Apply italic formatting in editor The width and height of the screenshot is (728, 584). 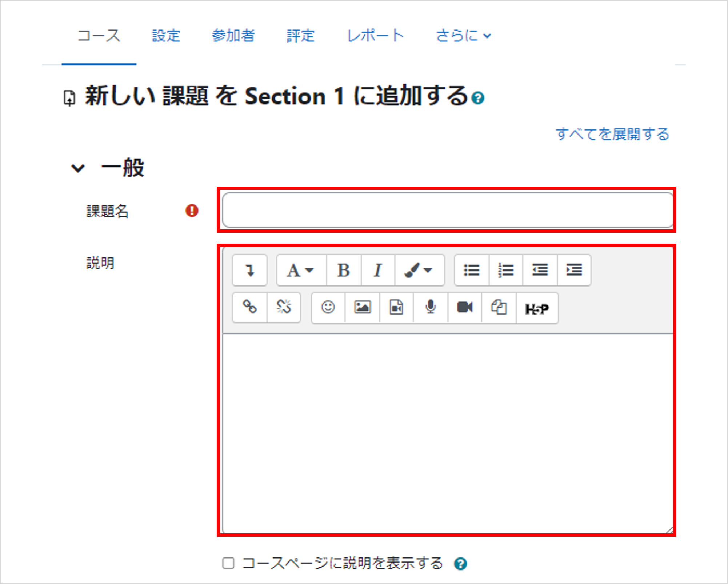click(x=378, y=270)
